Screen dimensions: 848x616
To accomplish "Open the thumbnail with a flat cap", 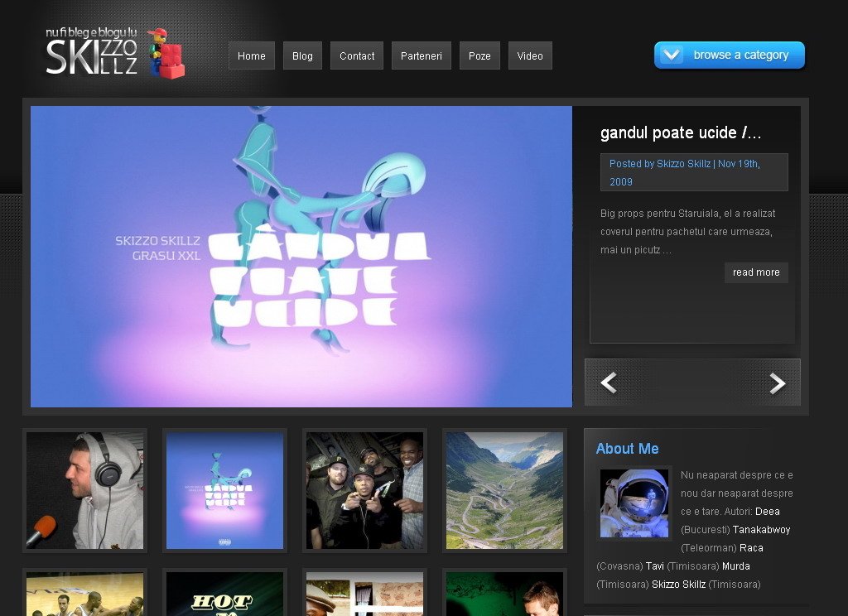I will click(x=365, y=594).
